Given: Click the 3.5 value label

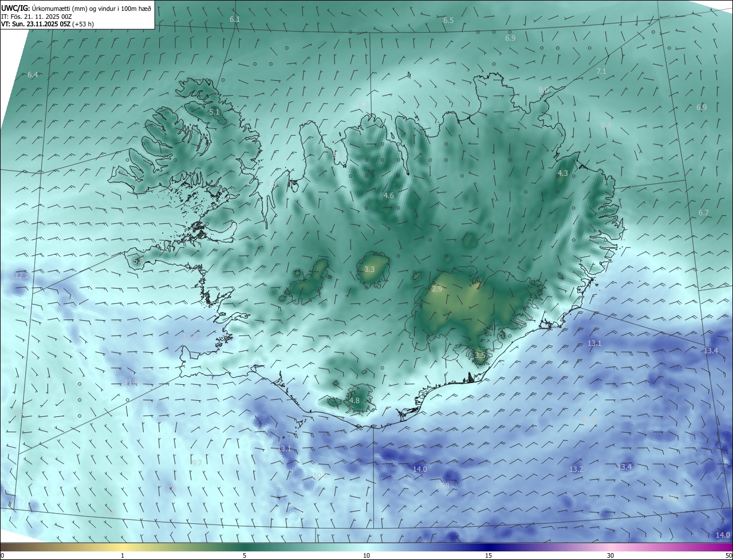Looking at the screenshot, I should [x=480, y=356].
